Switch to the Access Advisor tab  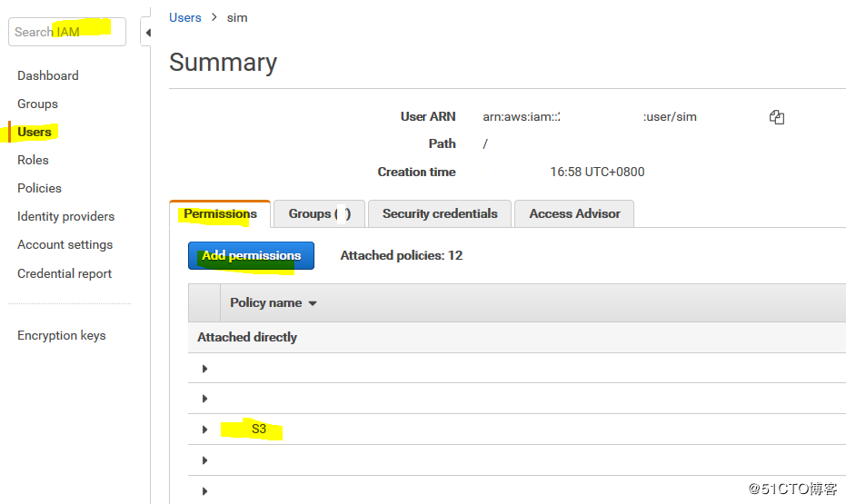coord(574,214)
